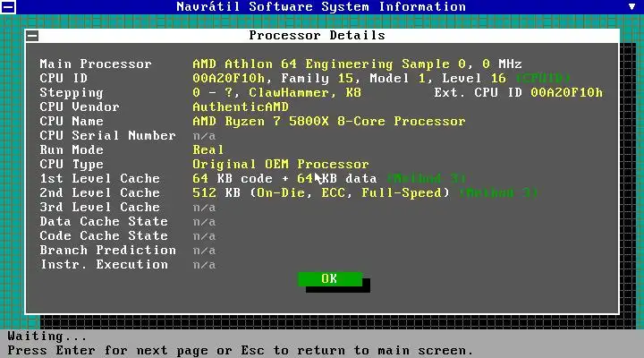The width and height of the screenshot is (644, 358).
Task: Click 'AMD Ryzen 7 5800X 8-Core Processor'
Action: (x=328, y=121)
